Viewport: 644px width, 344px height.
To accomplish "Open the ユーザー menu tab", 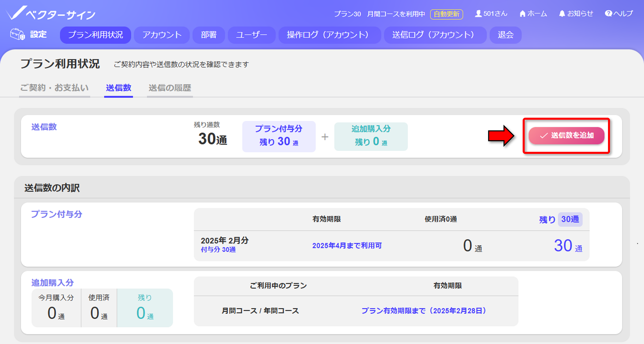I will point(252,35).
